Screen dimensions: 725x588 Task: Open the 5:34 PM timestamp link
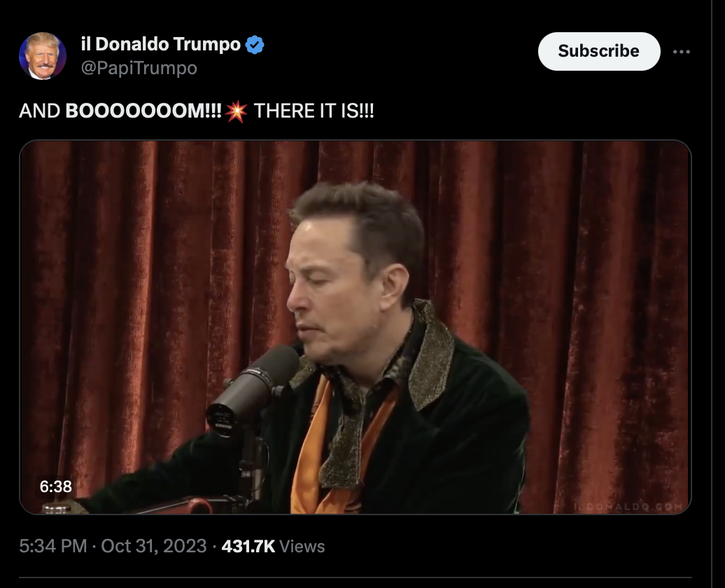click(52, 546)
